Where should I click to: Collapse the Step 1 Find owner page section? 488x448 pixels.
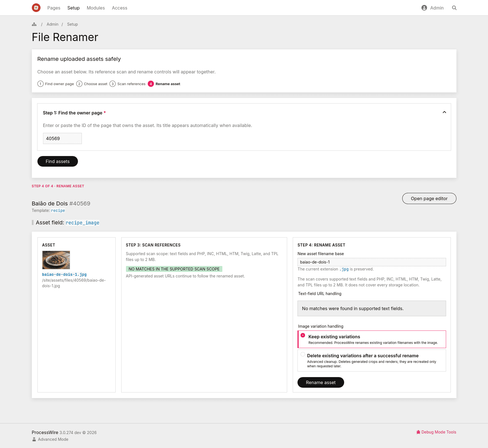tap(444, 112)
